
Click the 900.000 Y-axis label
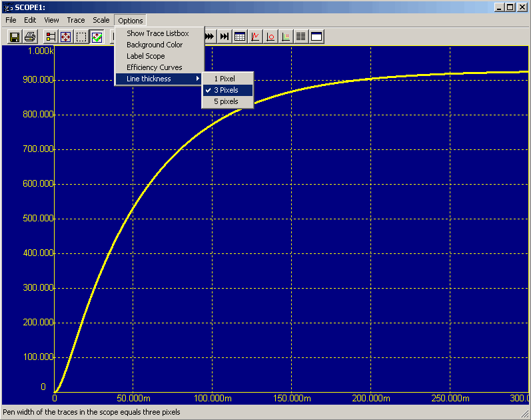[38, 79]
